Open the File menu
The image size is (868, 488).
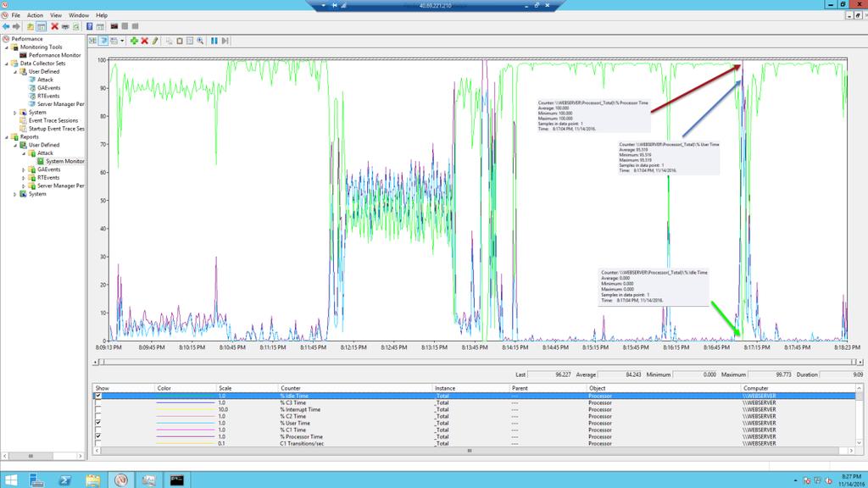pos(15,15)
